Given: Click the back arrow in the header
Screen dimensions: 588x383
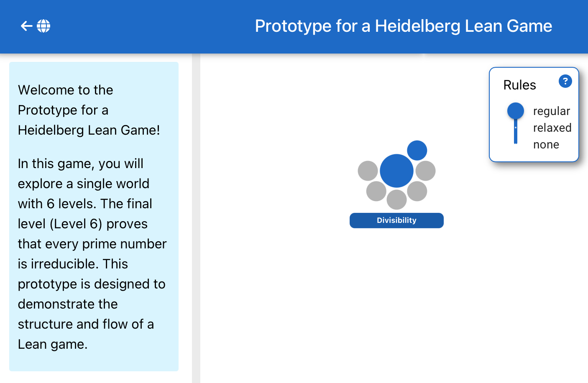Looking at the screenshot, I should point(26,26).
